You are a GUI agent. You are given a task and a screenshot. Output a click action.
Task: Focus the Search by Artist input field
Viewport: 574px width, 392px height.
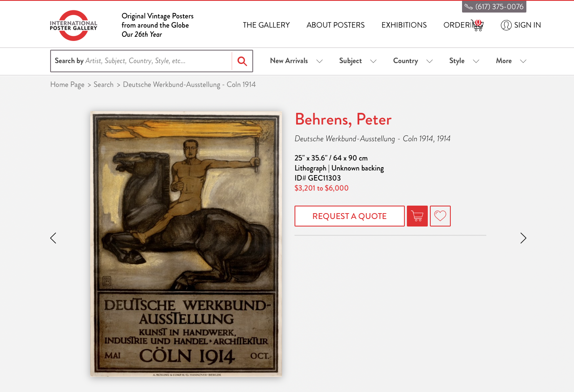(141, 61)
